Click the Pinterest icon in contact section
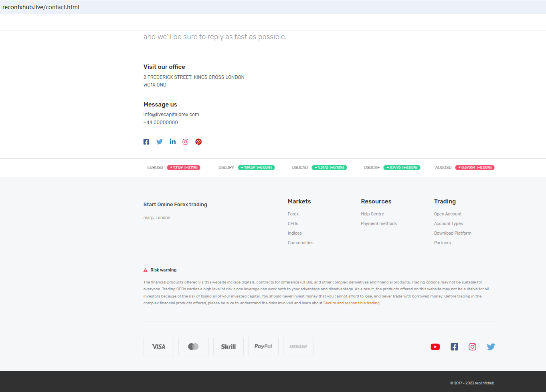The height and width of the screenshot is (392, 546). [198, 142]
